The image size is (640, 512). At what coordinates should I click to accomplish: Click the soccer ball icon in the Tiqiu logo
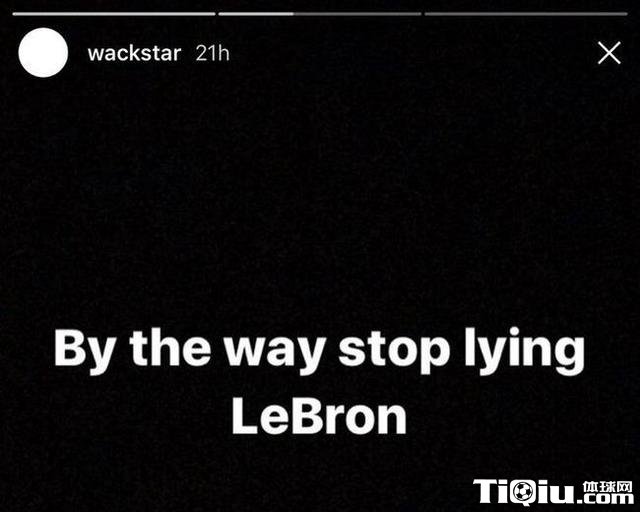click(x=523, y=492)
